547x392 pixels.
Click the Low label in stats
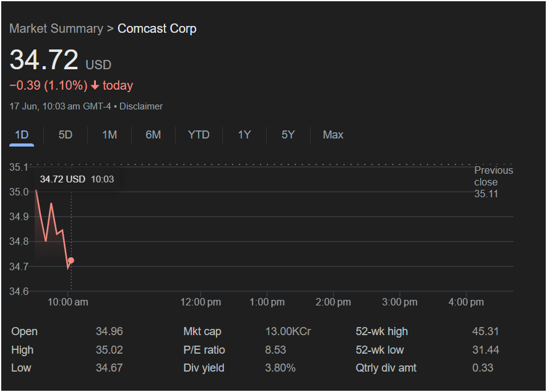click(21, 368)
